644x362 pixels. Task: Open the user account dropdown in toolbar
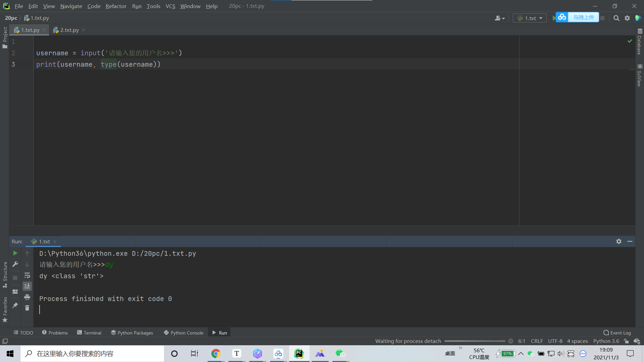pos(499,18)
